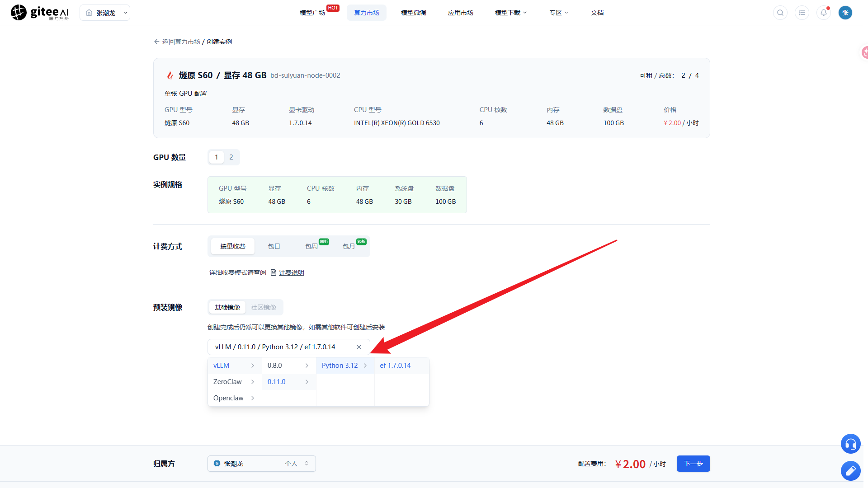Open the task list icon
868x488 pixels.
click(802, 13)
